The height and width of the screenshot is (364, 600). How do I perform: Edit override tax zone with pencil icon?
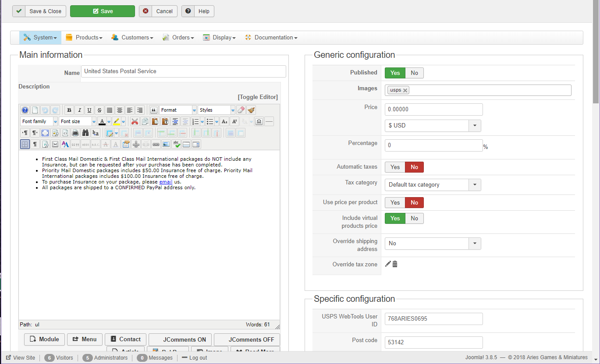coord(388,264)
